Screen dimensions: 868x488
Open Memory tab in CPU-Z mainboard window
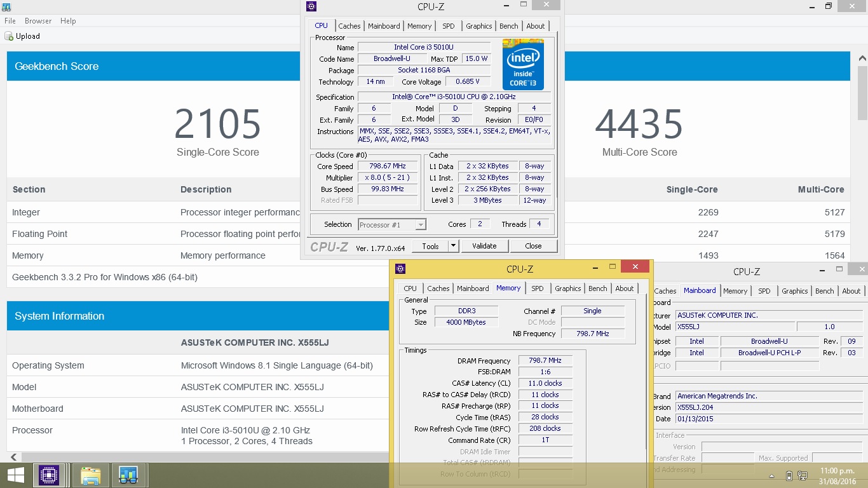coord(735,291)
